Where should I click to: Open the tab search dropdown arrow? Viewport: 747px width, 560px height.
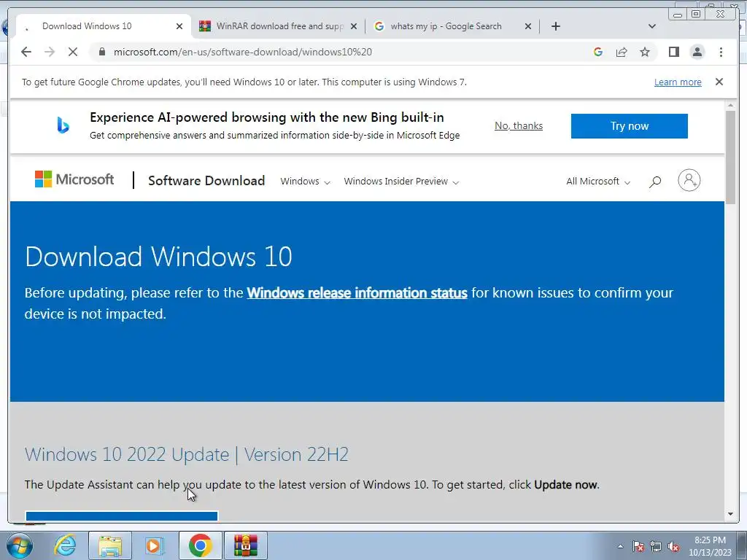click(652, 26)
